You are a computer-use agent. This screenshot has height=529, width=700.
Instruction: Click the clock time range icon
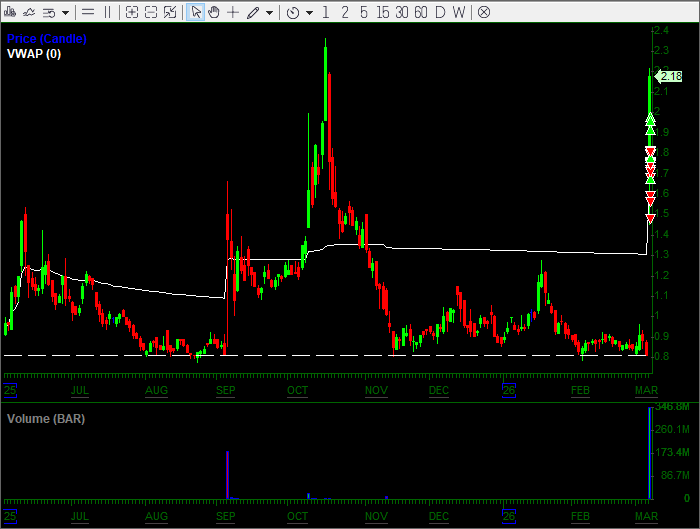click(293, 12)
